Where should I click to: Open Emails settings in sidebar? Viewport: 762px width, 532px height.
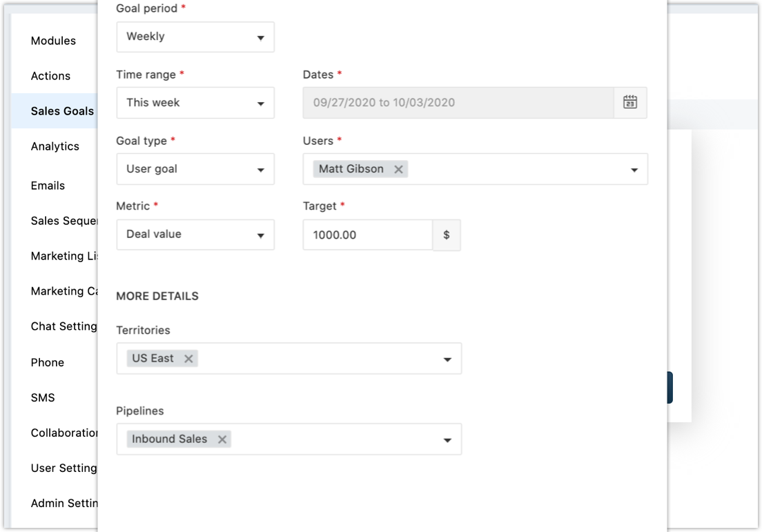coord(48,186)
